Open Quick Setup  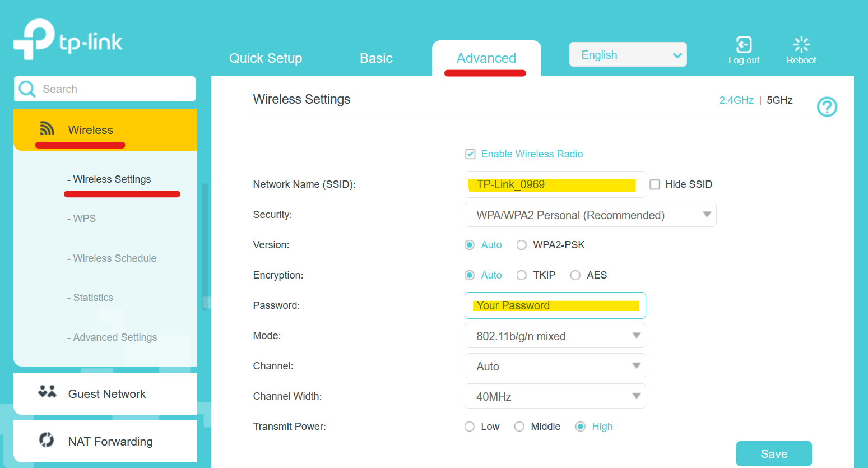coord(266,58)
